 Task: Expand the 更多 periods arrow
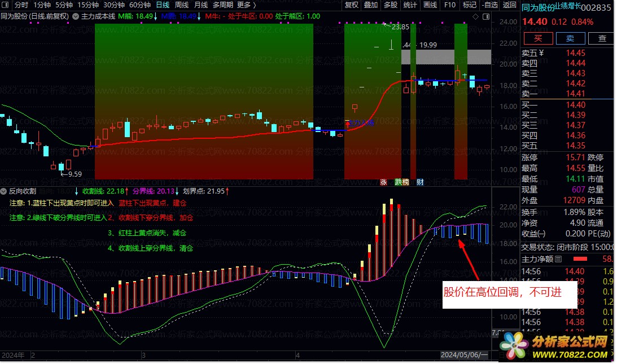(x=254, y=5)
